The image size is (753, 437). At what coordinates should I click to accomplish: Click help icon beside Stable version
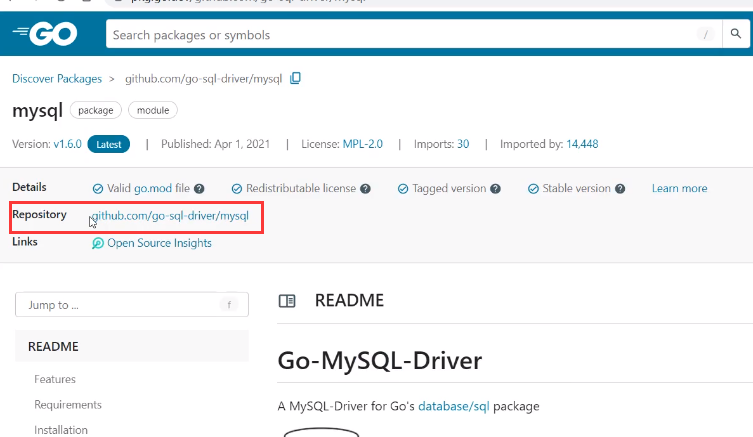click(620, 189)
